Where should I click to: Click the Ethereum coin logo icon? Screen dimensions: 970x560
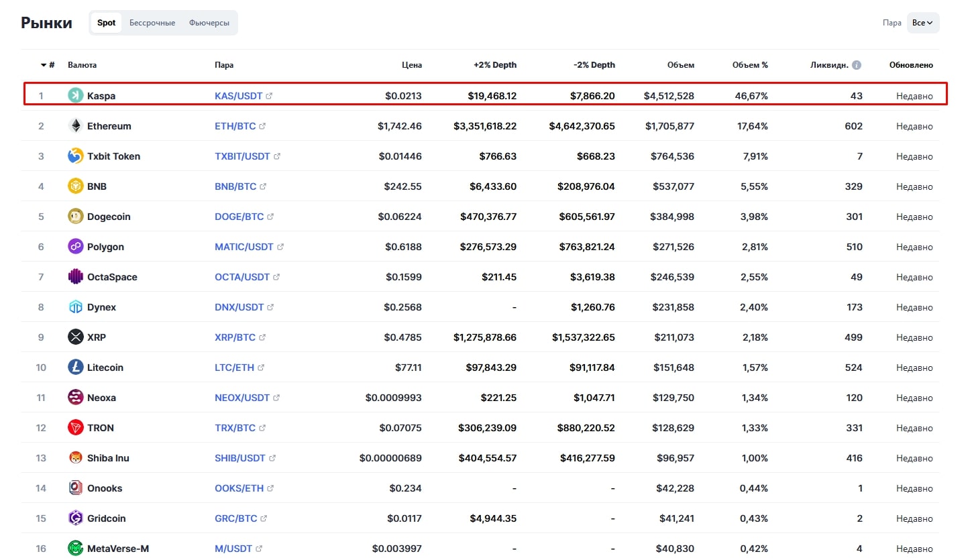tap(76, 125)
